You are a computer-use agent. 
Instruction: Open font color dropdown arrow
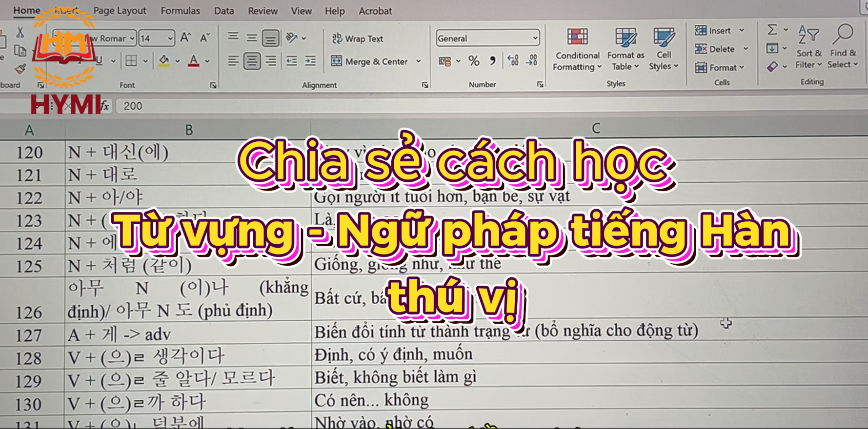pos(207,61)
